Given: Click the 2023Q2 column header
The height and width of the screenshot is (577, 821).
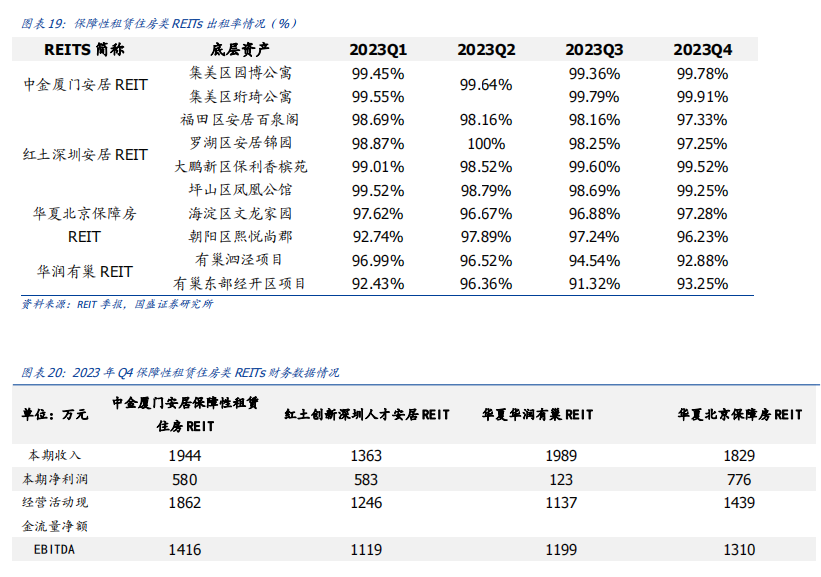Looking at the screenshot, I should pos(486,50).
